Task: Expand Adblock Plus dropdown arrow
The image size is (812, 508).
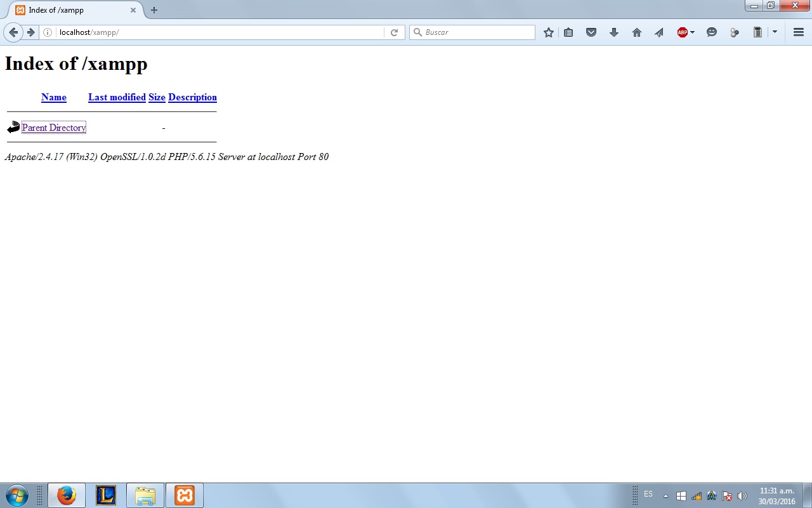Action: coord(692,32)
